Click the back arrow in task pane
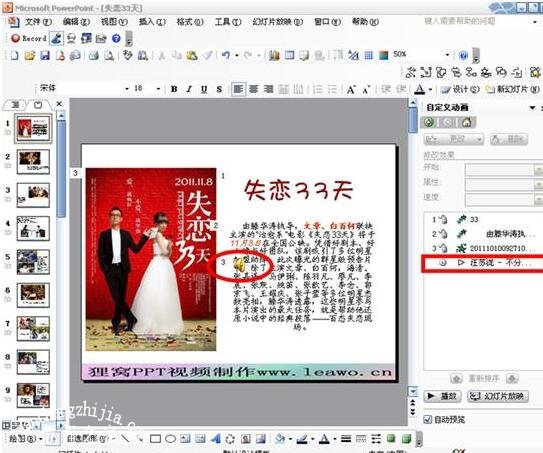 coord(429,122)
